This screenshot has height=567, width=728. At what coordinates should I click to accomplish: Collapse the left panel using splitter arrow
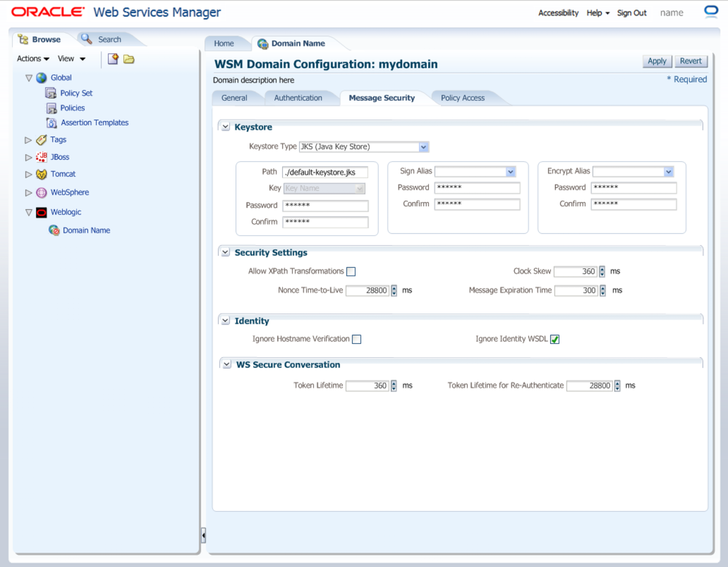click(x=204, y=536)
